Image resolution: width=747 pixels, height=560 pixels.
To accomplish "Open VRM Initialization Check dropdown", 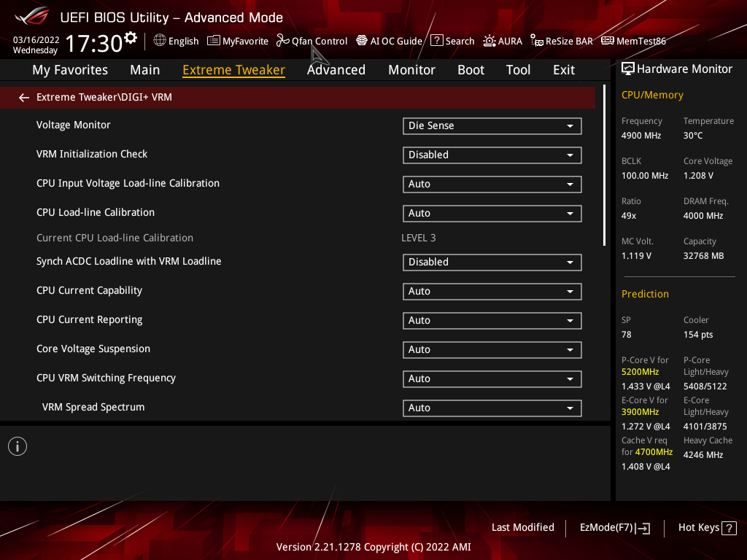I will [x=492, y=155].
